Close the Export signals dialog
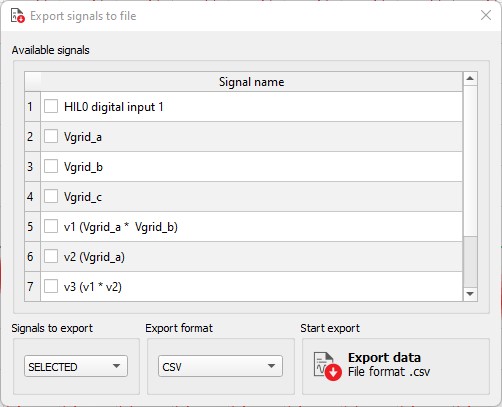 pyautogui.click(x=486, y=15)
